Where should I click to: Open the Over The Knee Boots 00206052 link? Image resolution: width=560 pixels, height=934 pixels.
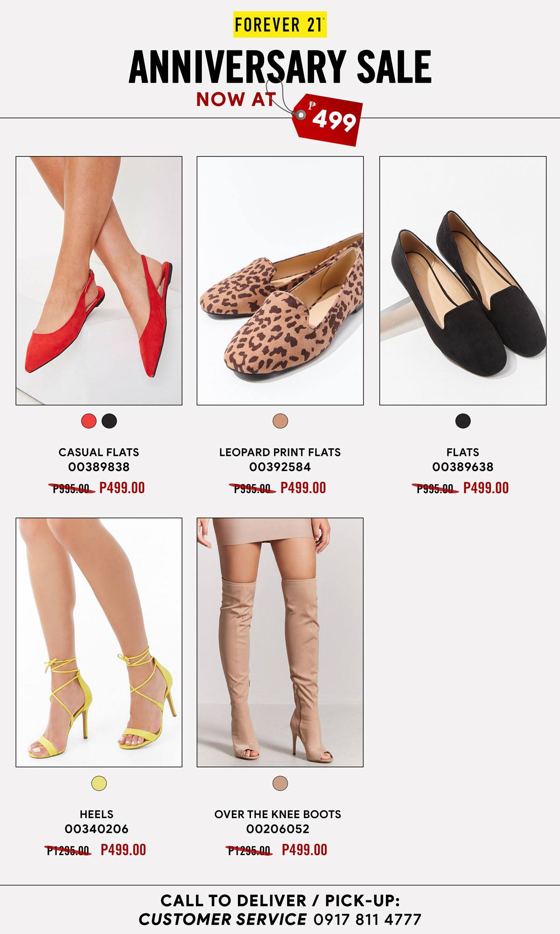278,821
